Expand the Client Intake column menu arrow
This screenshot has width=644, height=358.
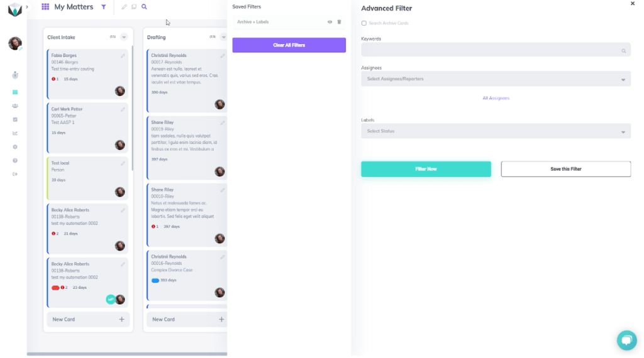[x=124, y=37]
